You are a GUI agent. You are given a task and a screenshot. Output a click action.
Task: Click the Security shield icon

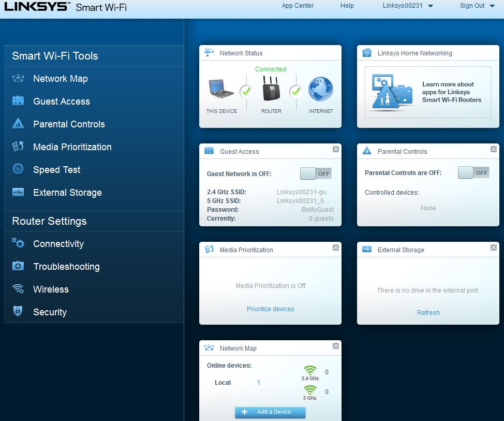pyautogui.click(x=18, y=311)
